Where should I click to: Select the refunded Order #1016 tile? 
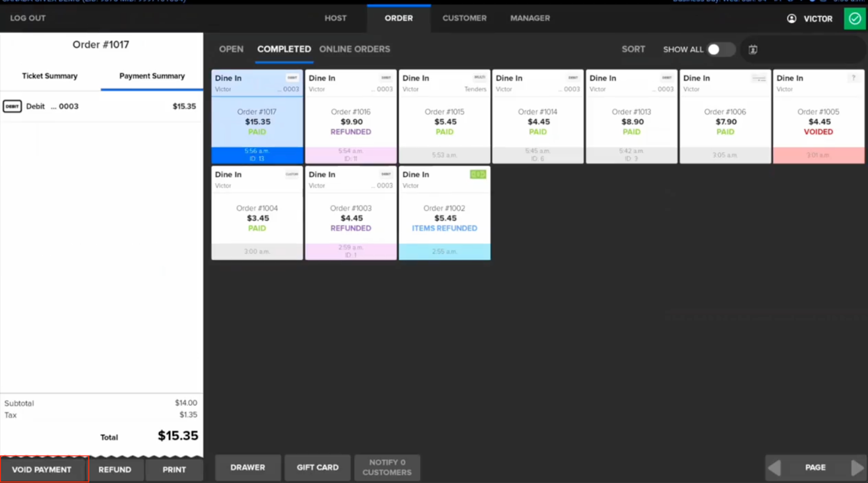point(351,117)
